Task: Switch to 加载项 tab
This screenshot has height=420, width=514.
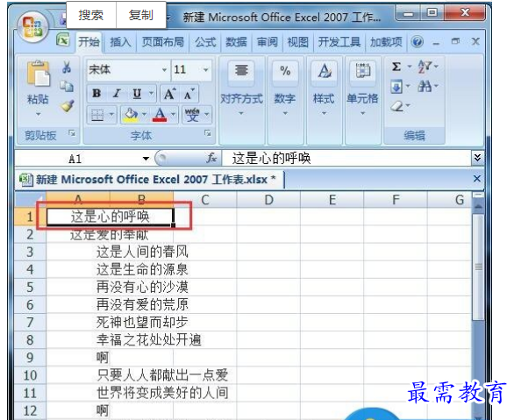Action: (x=386, y=42)
